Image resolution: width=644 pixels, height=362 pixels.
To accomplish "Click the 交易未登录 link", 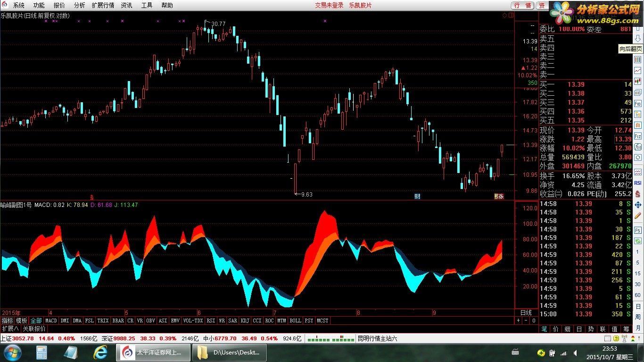I will tap(329, 5).
